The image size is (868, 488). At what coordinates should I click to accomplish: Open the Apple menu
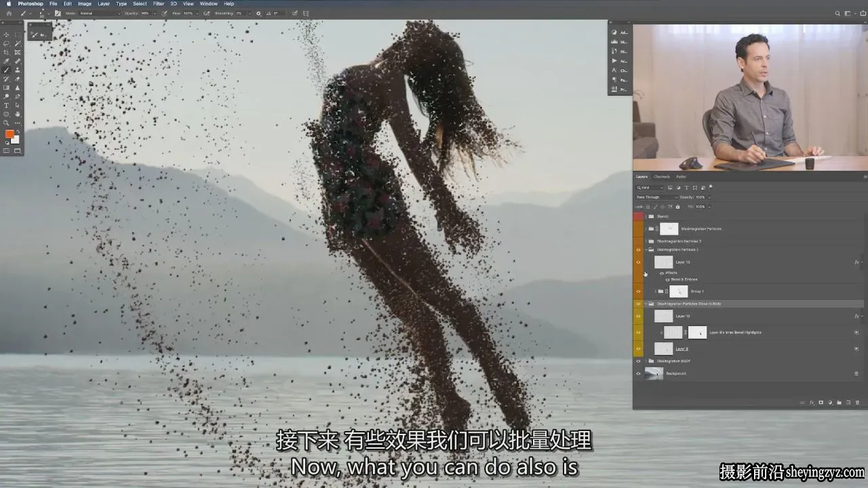9,4
